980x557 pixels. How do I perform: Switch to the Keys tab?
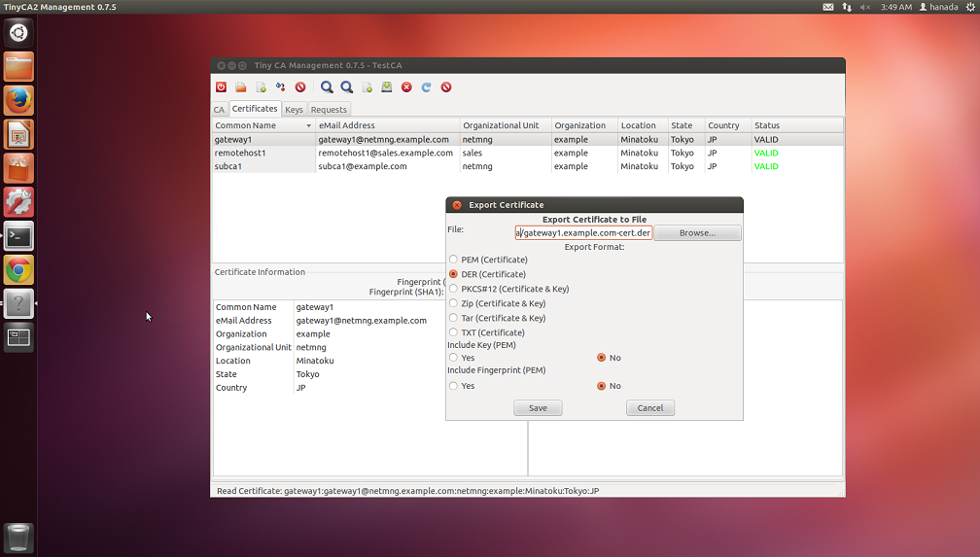click(x=294, y=110)
